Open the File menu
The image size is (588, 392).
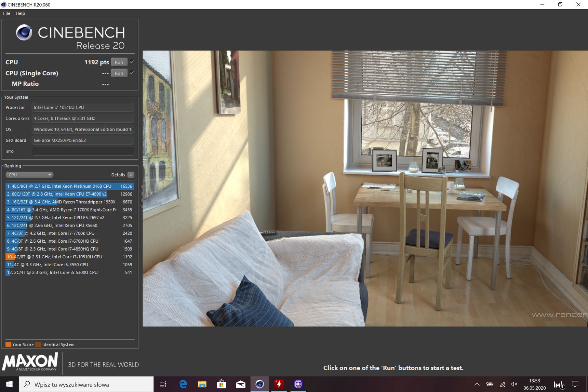tap(6, 13)
